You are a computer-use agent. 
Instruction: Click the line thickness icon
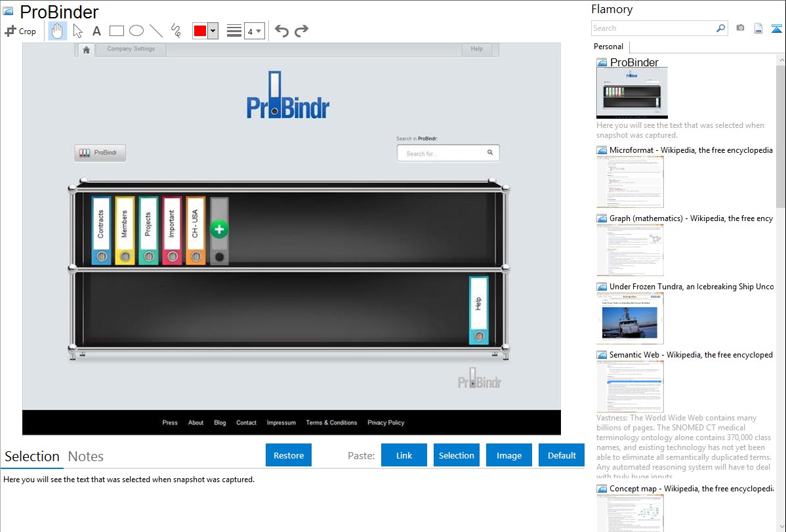pyautogui.click(x=234, y=31)
